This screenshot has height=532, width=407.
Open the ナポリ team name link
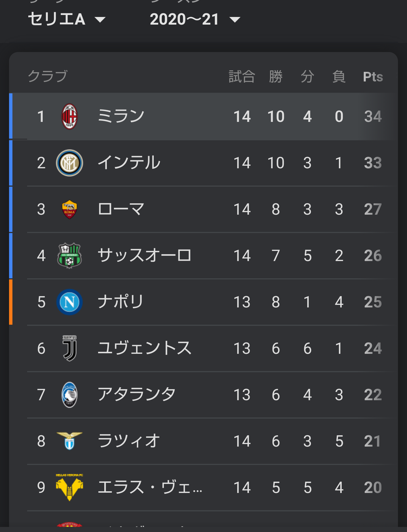pos(121,302)
